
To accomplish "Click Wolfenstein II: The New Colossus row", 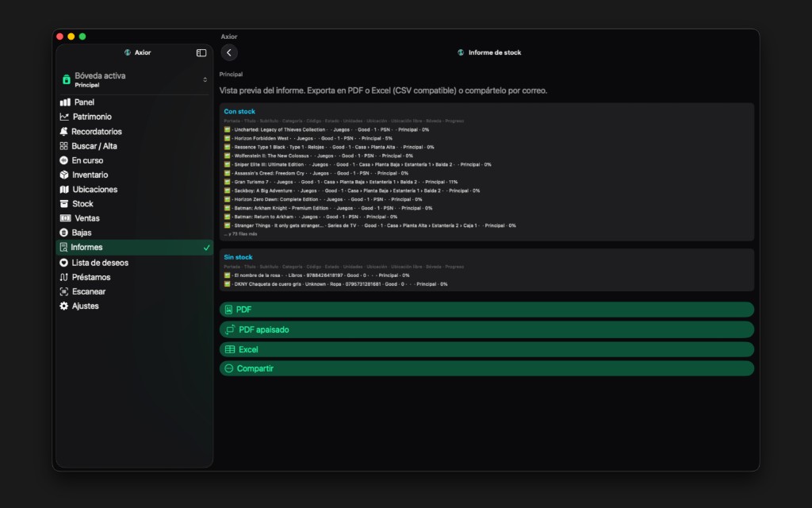I will click(319, 156).
